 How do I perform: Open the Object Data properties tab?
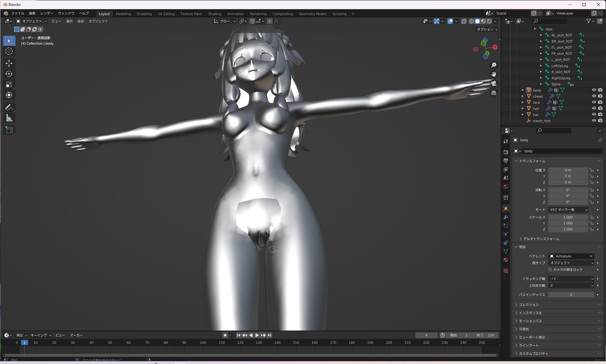tap(506, 251)
